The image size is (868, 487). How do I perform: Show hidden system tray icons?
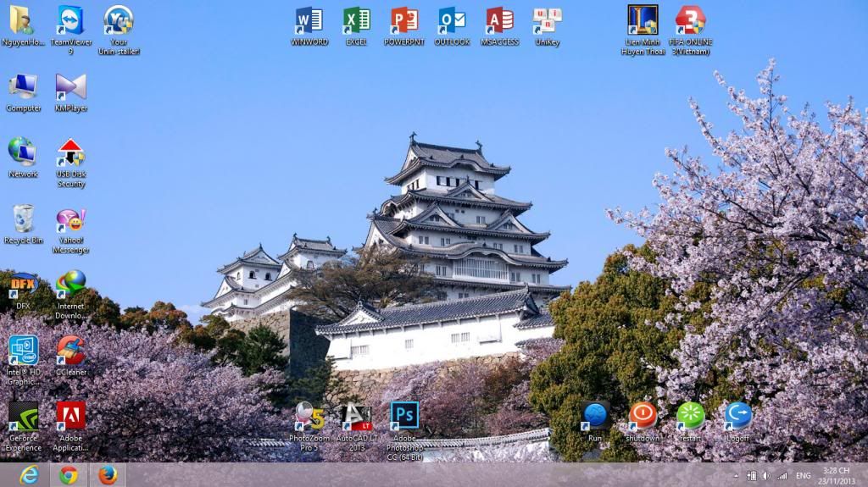coord(736,476)
